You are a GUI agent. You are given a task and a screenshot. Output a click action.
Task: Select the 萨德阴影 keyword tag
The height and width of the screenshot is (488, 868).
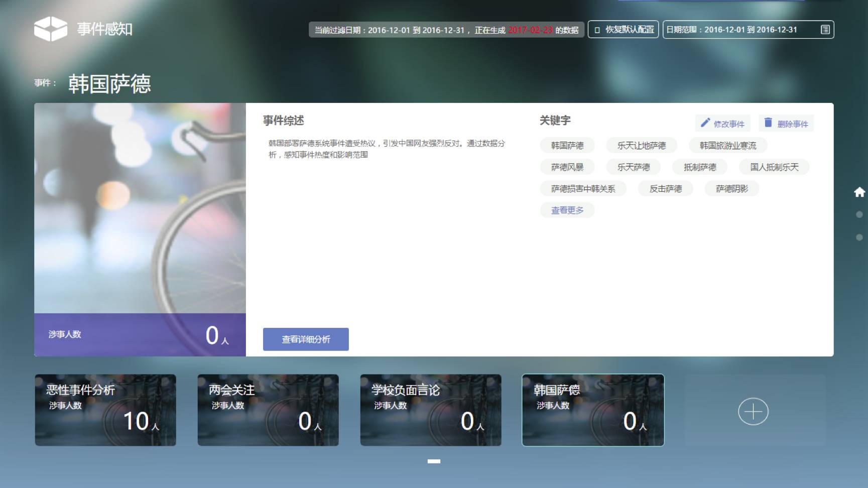tap(732, 189)
